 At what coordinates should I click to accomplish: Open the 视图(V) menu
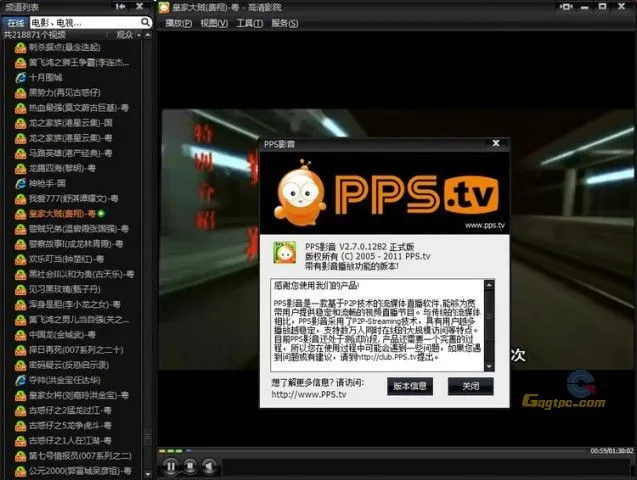214,24
